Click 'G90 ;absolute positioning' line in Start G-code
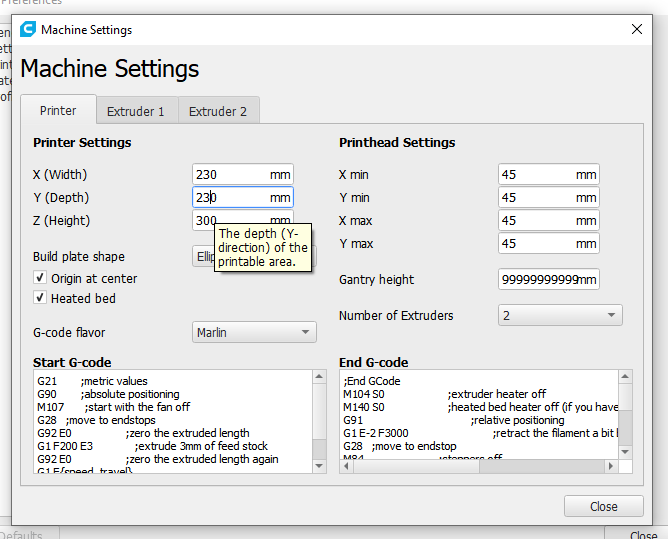Screen dimensions: 668x539 coord(108,394)
